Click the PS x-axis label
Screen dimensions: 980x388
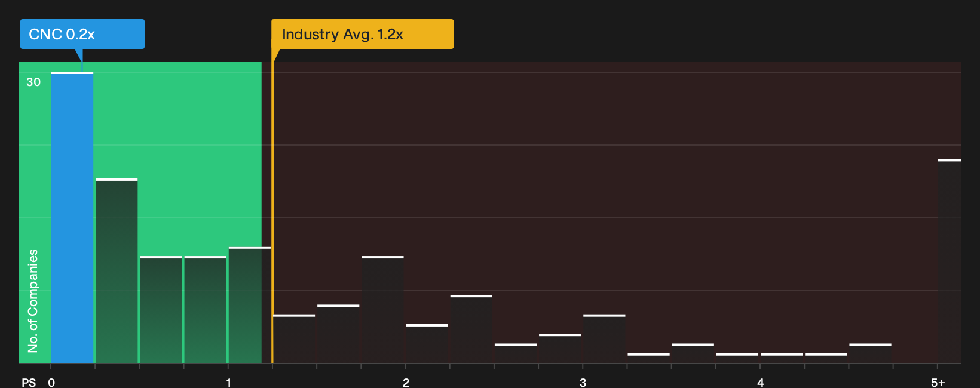(x=29, y=383)
